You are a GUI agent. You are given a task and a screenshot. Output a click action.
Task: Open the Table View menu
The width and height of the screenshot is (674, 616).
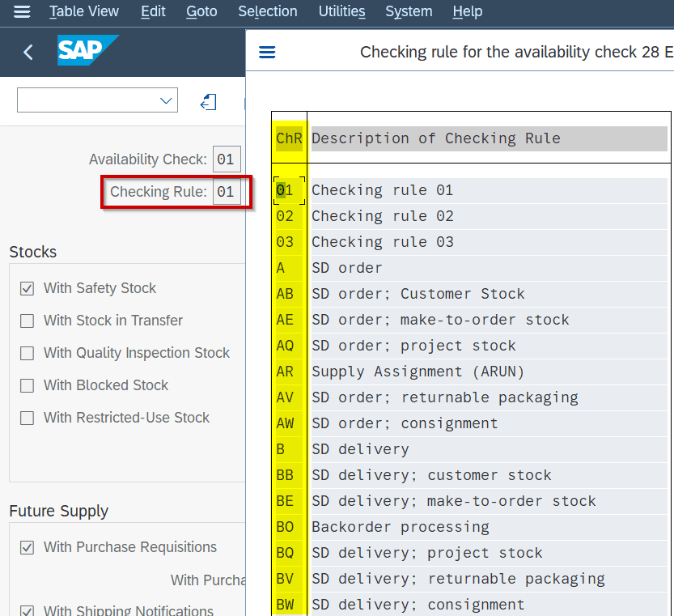(84, 11)
